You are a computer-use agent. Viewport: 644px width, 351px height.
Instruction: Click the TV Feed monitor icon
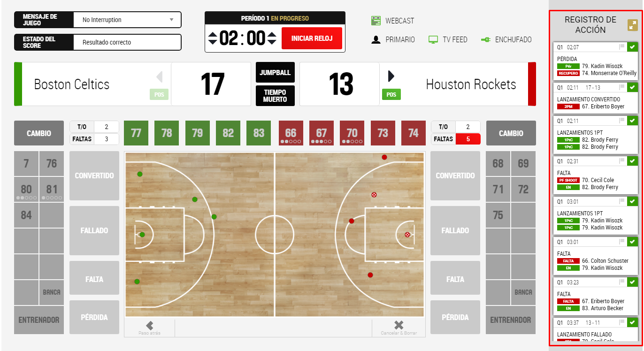tap(433, 40)
